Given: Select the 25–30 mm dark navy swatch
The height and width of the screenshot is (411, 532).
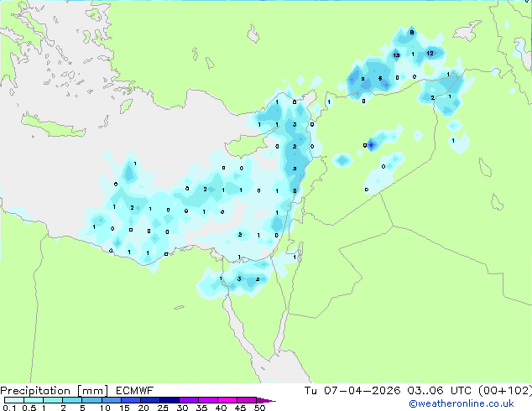Looking at the screenshot, I should click(170, 400).
